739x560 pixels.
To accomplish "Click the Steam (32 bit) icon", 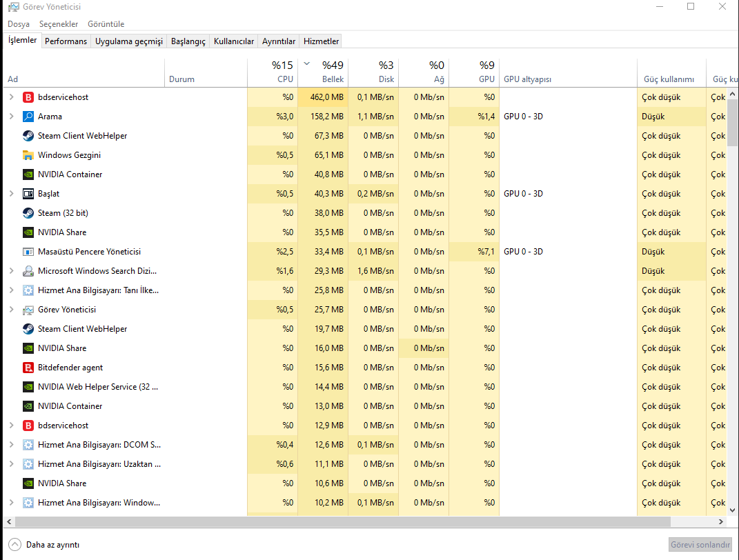I will pyautogui.click(x=28, y=213).
